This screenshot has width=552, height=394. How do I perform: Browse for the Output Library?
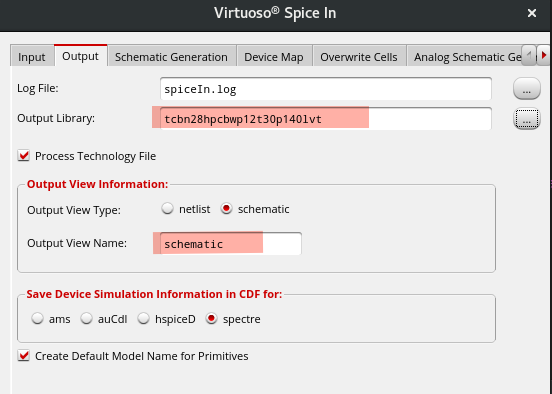click(527, 118)
